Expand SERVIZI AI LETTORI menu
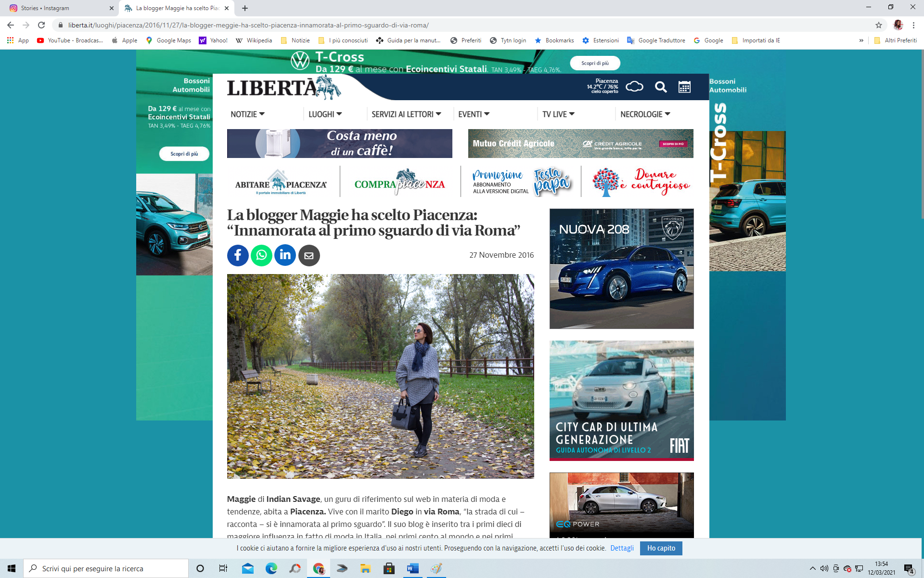Image resolution: width=924 pixels, height=578 pixels. [406, 114]
